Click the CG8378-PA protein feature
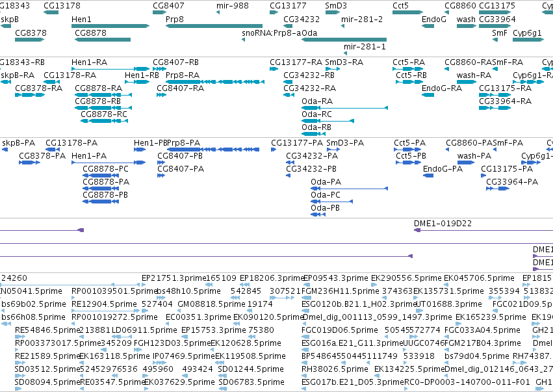Viewport: 553px width, 392px height. pos(29,163)
